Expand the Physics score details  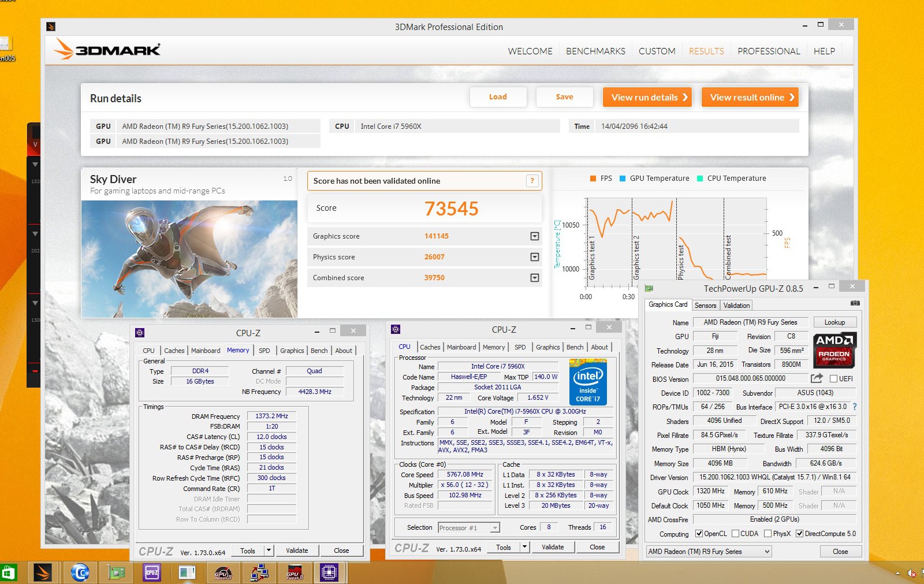point(535,257)
